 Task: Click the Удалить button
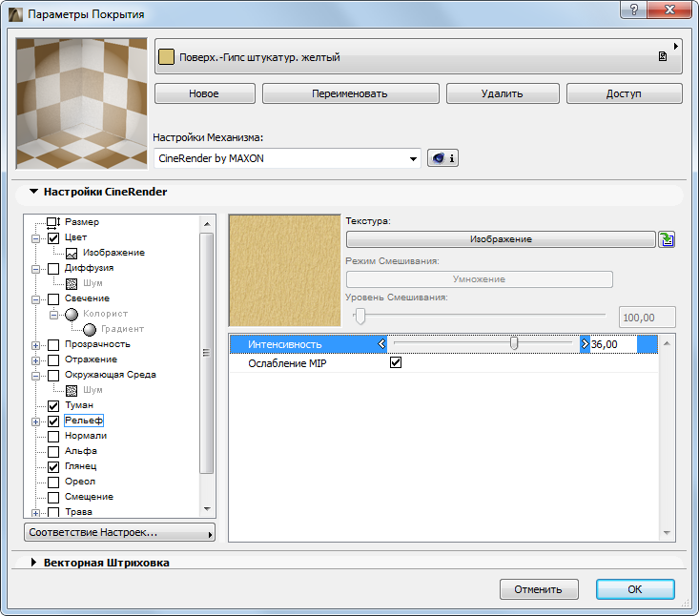click(x=503, y=93)
